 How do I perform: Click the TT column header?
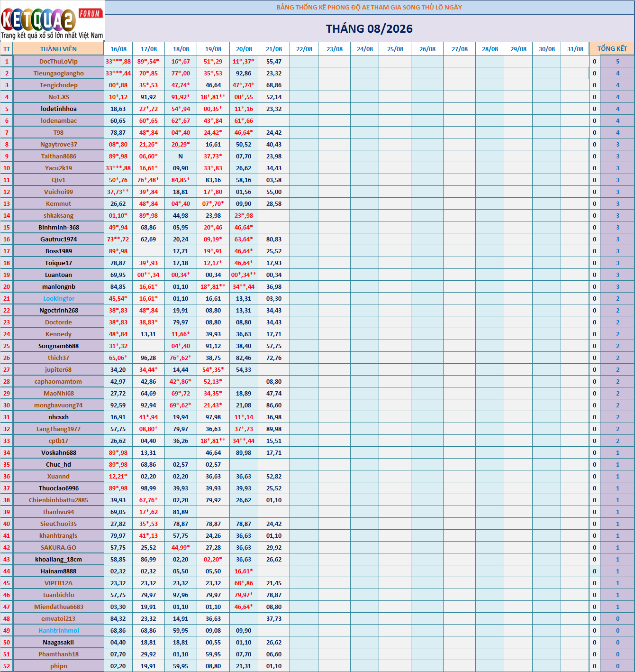tap(7, 49)
